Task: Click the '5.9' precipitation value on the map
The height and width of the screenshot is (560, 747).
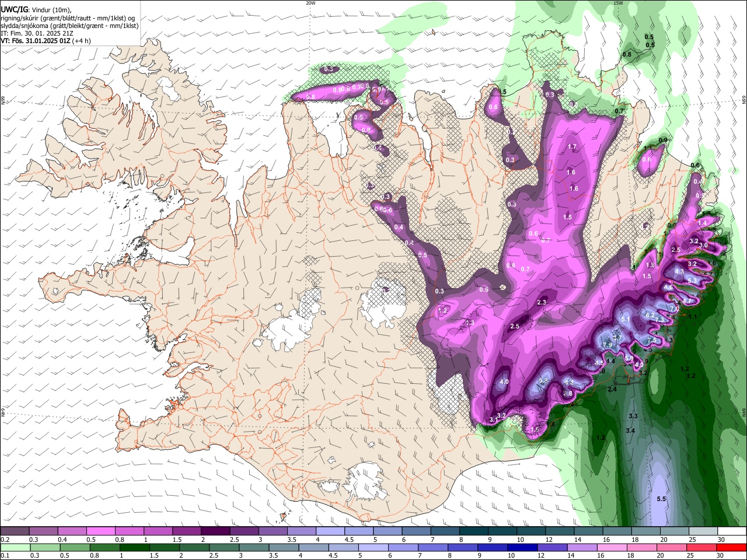Action: (x=629, y=358)
